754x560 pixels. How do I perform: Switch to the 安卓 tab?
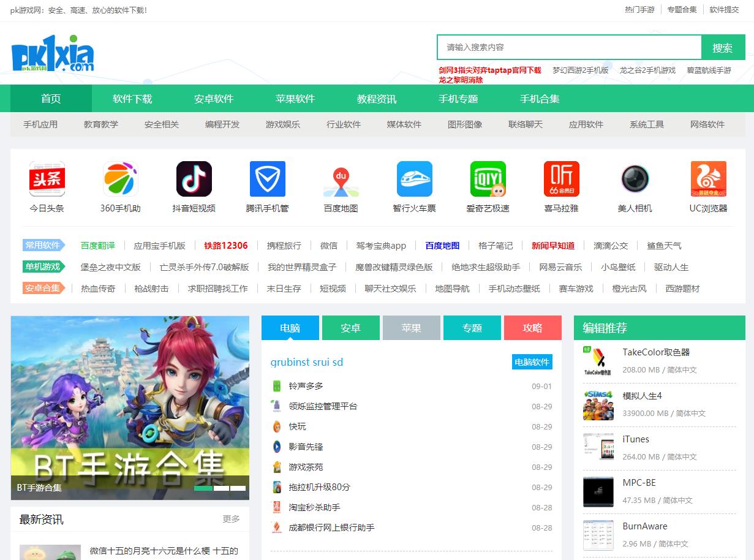[350, 328]
